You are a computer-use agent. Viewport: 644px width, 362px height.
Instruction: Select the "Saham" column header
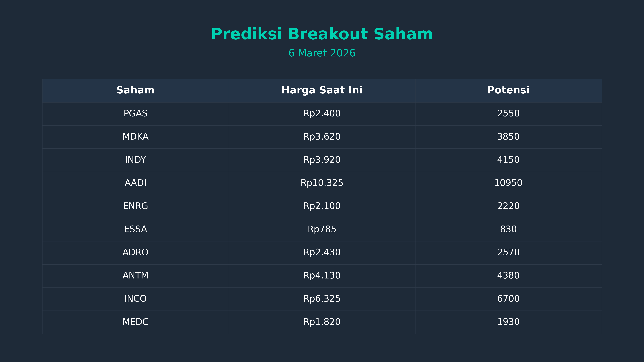click(x=135, y=90)
